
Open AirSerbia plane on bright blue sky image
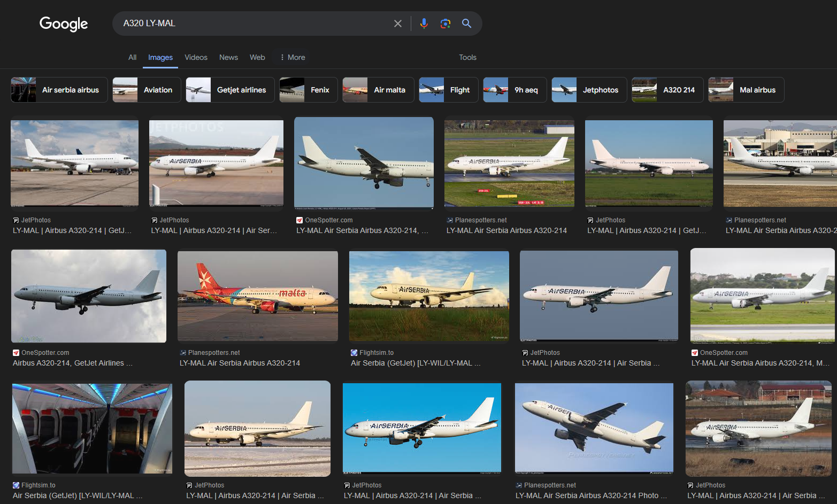[422, 429]
